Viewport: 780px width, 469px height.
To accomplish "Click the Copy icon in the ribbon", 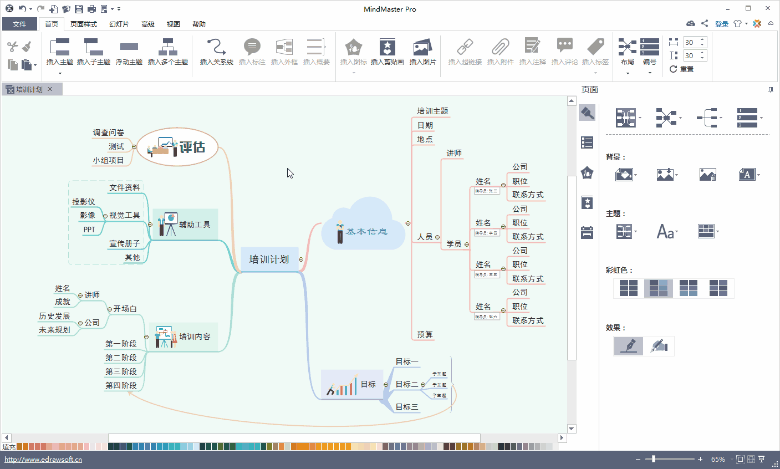I will click(x=13, y=64).
